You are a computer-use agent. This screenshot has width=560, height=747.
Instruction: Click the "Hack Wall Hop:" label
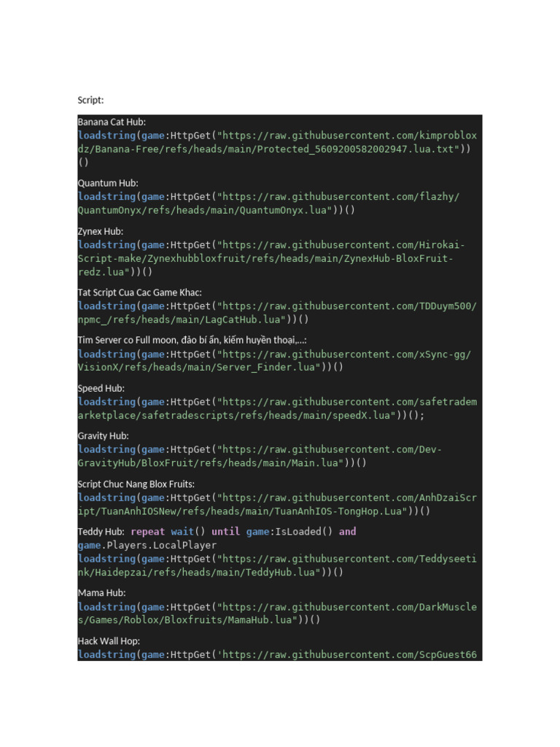pyautogui.click(x=109, y=640)
